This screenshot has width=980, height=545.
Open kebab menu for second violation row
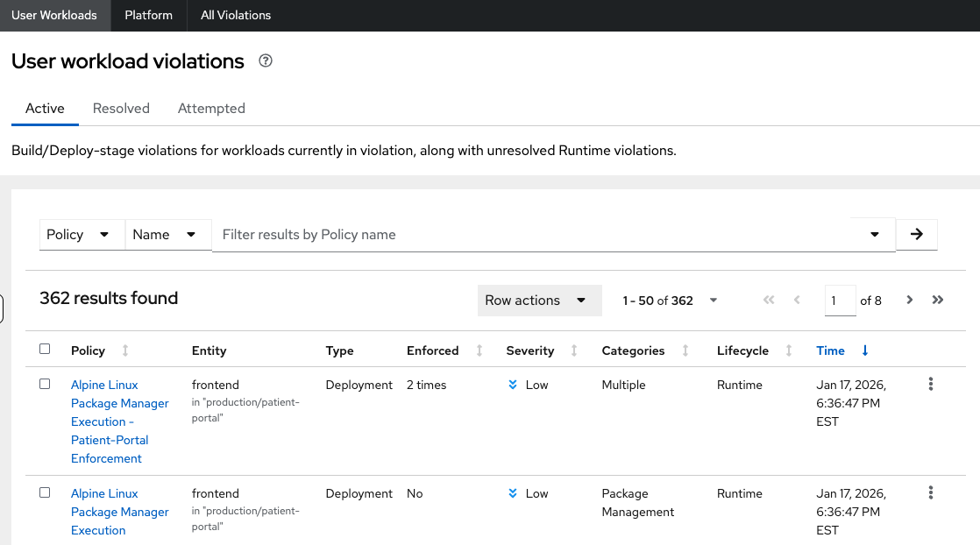click(930, 492)
